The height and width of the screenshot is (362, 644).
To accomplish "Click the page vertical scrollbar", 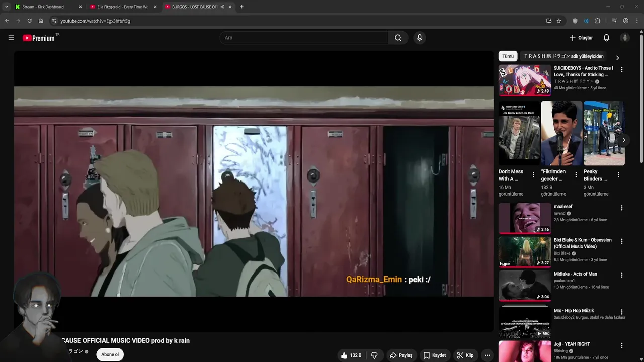I will (641, 98).
